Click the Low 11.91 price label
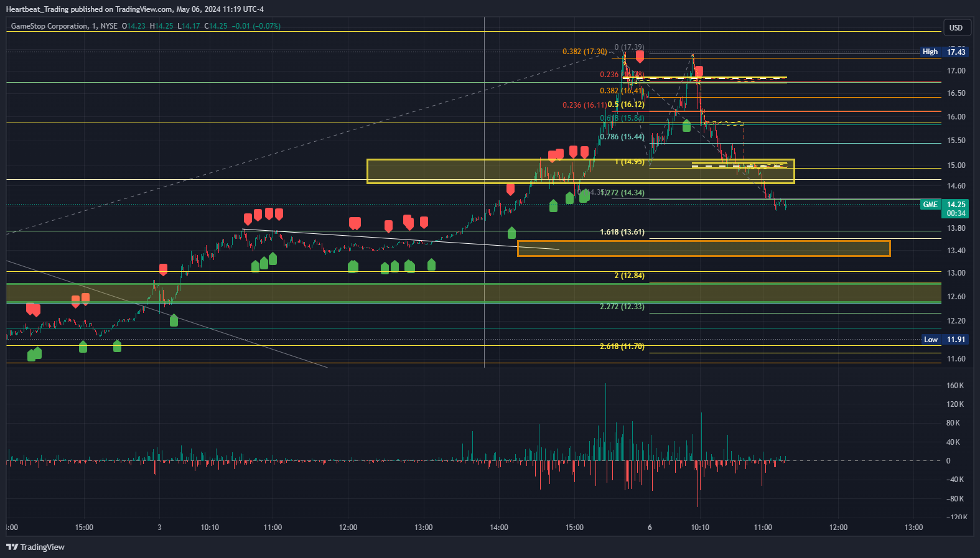This screenshot has height=558, width=980. [x=945, y=340]
